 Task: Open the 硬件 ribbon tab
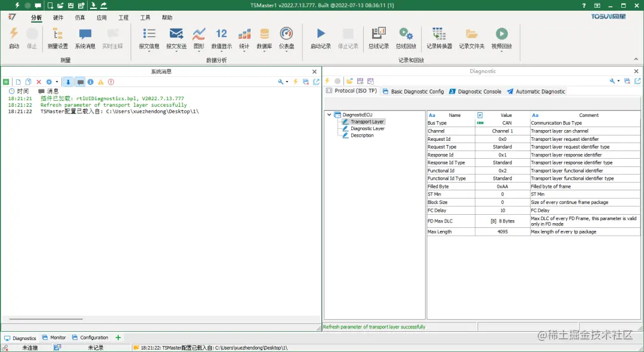click(x=58, y=17)
